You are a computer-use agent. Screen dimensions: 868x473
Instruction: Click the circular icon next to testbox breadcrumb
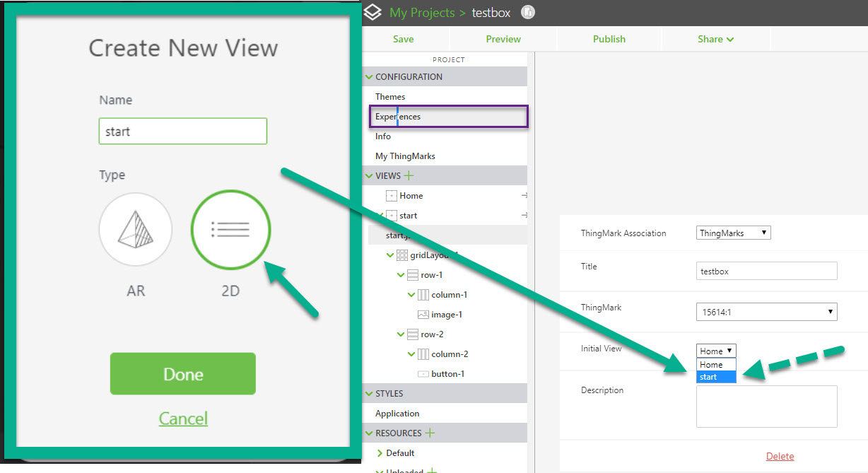click(x=528, y=12)
